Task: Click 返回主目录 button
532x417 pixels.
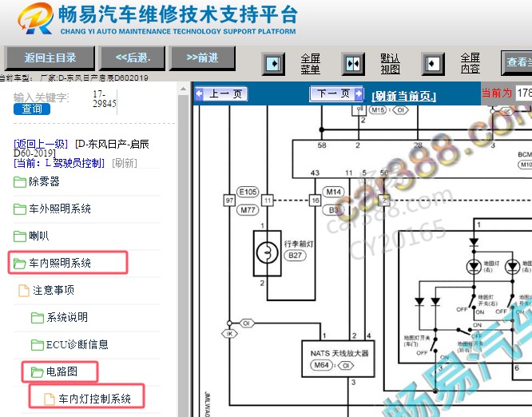Action: pyautogui.click(x=50, y=58)
